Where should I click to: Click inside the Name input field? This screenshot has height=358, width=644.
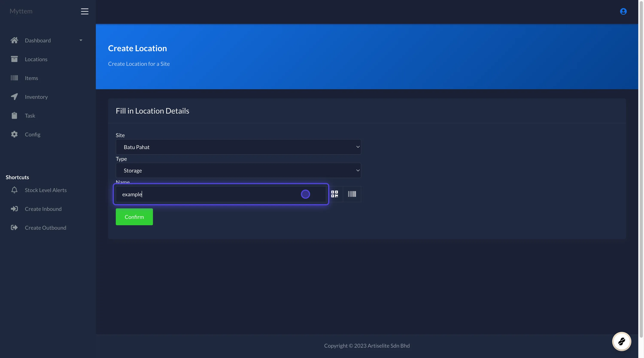click(x=210, y=194)
